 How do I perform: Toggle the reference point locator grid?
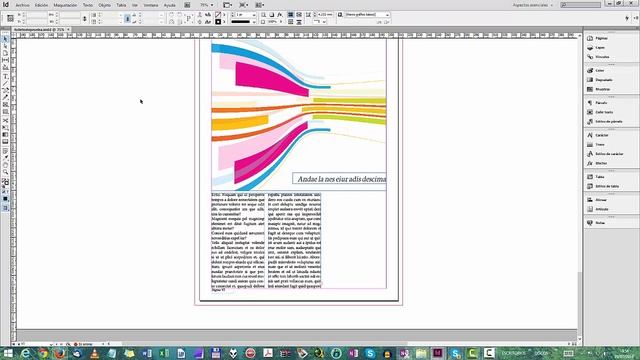(10, 18)
